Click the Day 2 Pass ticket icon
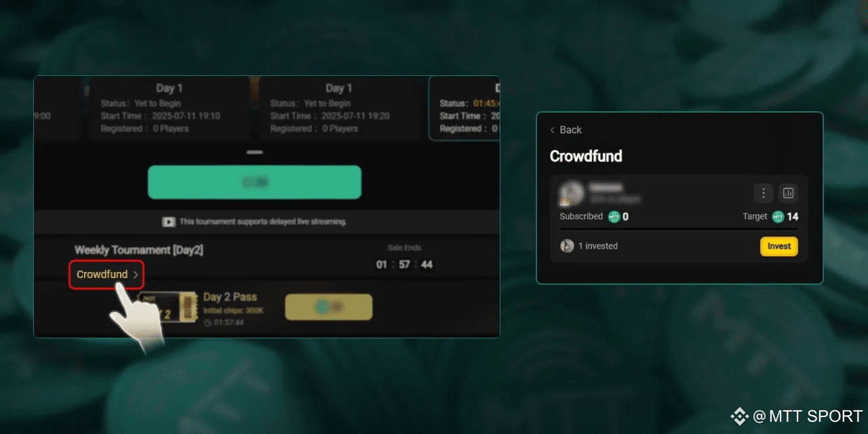Screen dimensions: 868x434 click(x=167, y=308)
